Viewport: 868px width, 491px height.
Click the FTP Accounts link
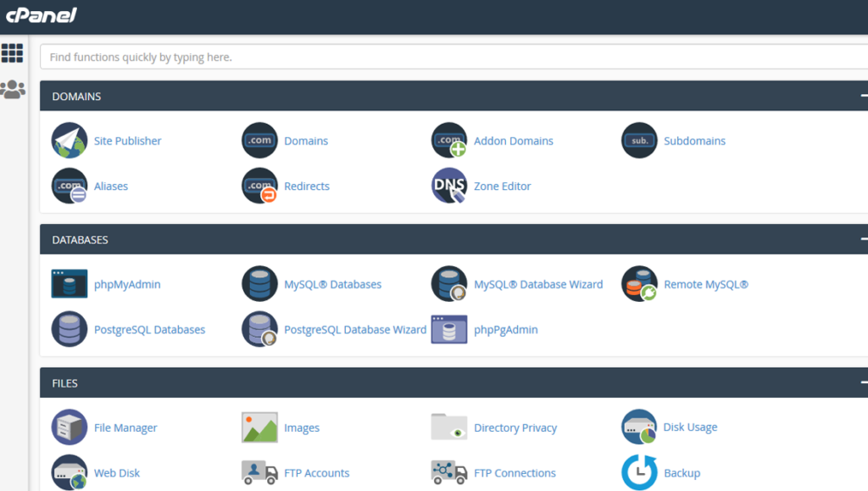[317, 472]
